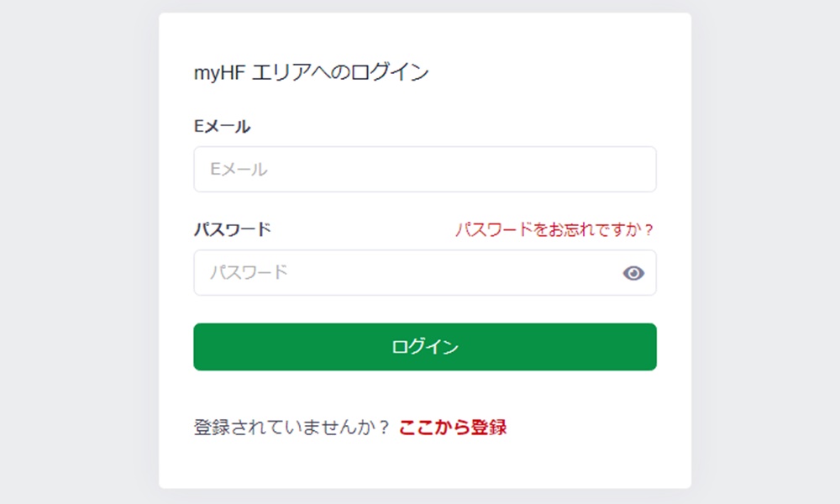Show hidden password characters via eye symbol

point(633,273)
